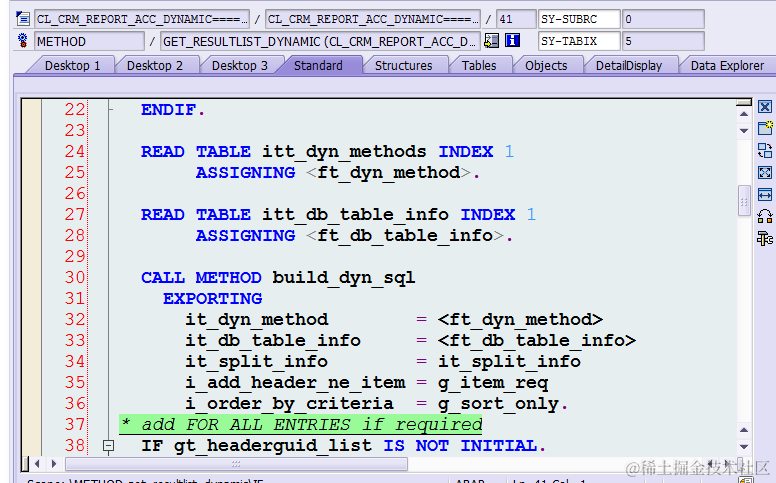Viewport: 776px width, 483px height.
Task: Click itt_dyn_methods on line 24
Action: coord(344,151)
